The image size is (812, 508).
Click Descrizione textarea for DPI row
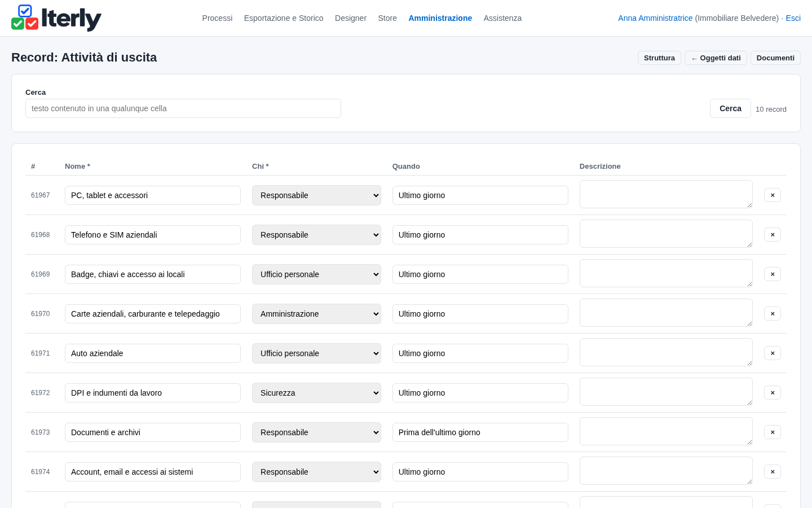(666, 392)
